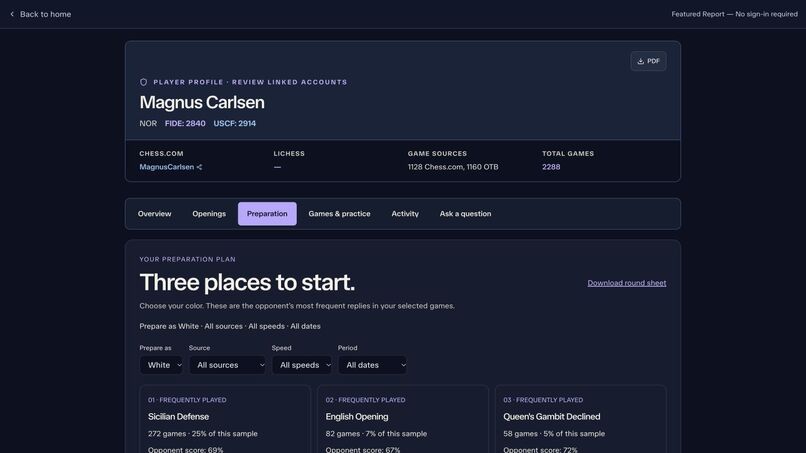The image size is (806, 453).
Task: Click the share icon next to MagnusCarlsen
Action: point(199,167)
